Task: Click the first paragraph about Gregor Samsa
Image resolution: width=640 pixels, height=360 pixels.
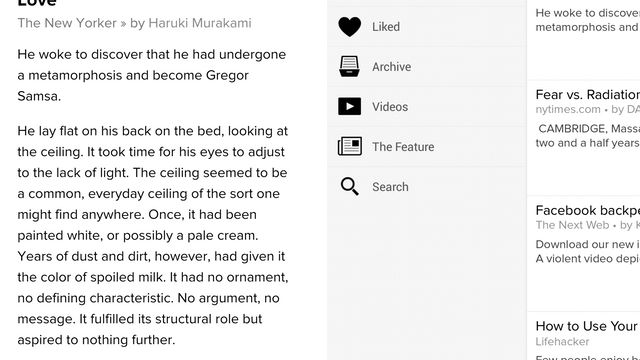Action: pos(151,76)
